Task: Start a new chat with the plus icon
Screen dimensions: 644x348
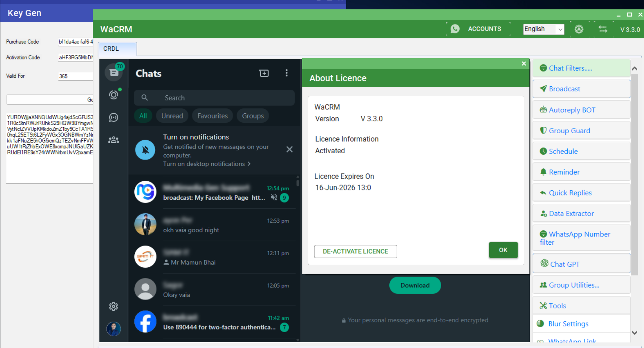Action: pyautogui.click(x=264, y=73)
